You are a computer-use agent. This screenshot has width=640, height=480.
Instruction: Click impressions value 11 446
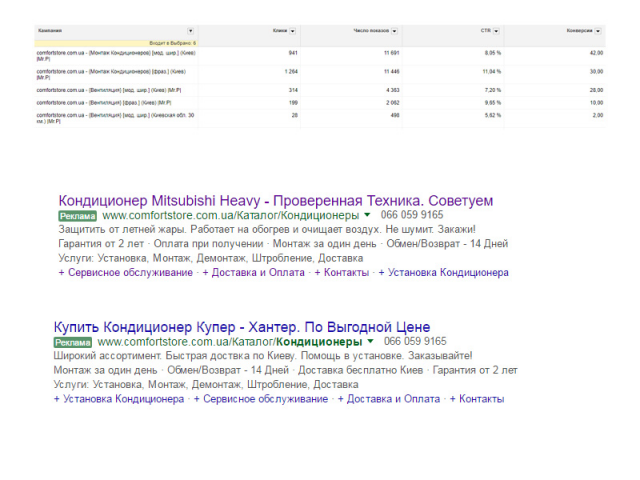(x=392, y=71)
